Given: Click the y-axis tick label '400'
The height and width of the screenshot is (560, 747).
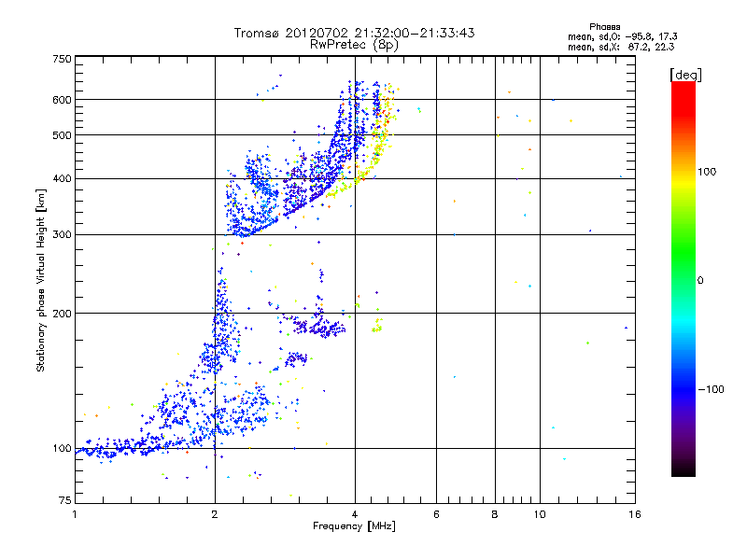Looking at the screenshot, I should tap(62, 179).
